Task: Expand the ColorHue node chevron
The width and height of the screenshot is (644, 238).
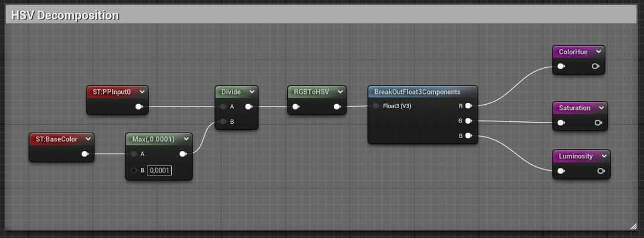Action: coord(598,52)
